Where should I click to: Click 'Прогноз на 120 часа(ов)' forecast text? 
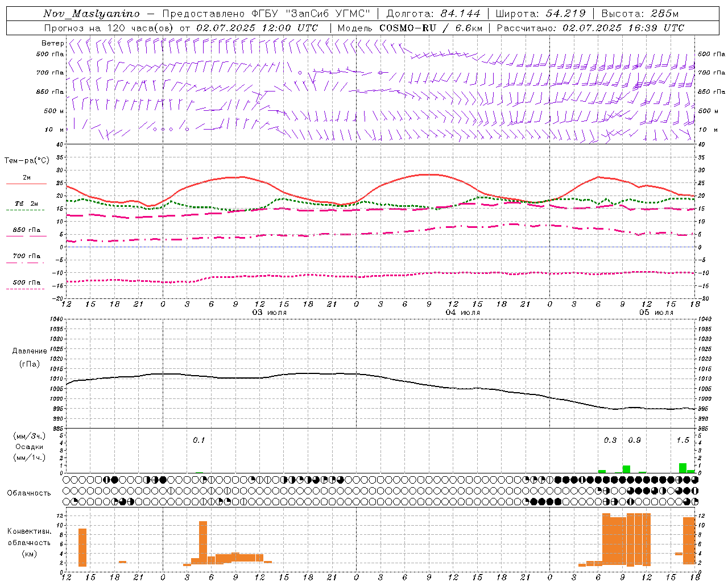[x=109, y=28]
